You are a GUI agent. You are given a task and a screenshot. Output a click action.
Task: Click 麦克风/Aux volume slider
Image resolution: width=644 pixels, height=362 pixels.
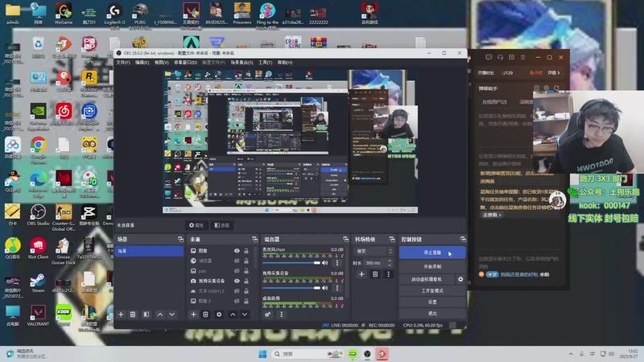[291, 263]
